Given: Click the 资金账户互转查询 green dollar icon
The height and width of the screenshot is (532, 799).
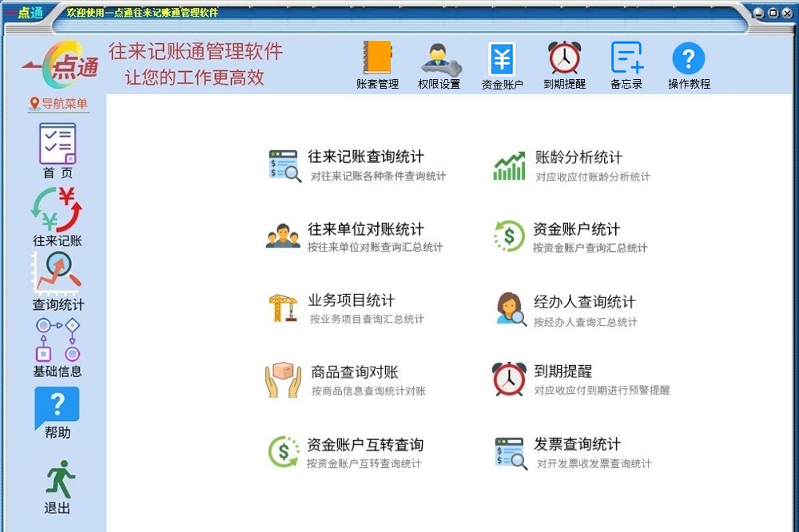Looking at the screenshot, I should pos(284,451).
